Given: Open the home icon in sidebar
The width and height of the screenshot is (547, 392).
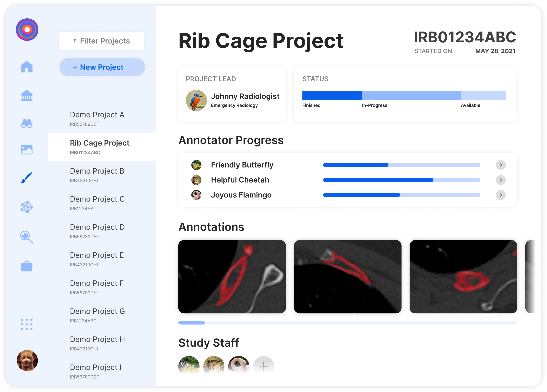Looking at the screenshot, I should pos(27,67).
